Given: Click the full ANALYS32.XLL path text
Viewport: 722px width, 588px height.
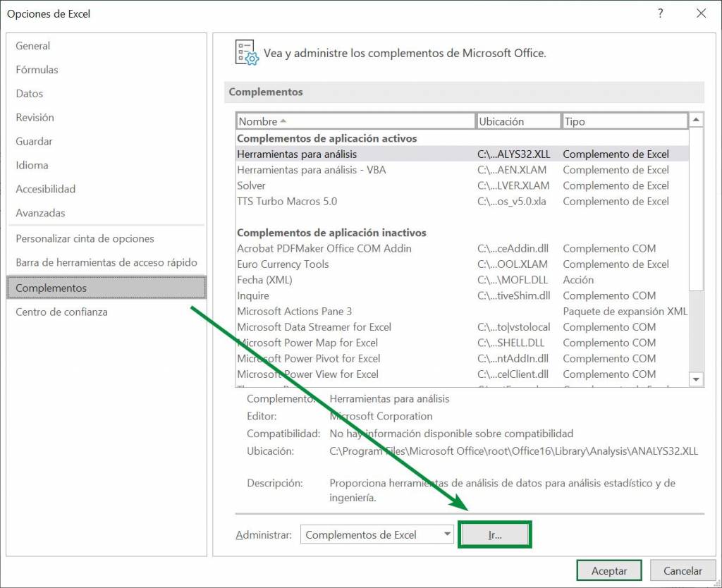Looking at the screenshot, I should tap(513, 451).
